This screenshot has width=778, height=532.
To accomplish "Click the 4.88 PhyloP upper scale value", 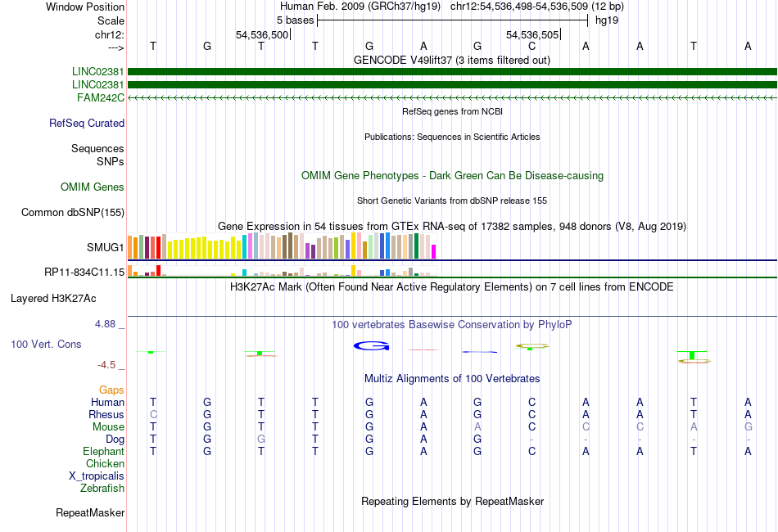I will tap(105, 324).
